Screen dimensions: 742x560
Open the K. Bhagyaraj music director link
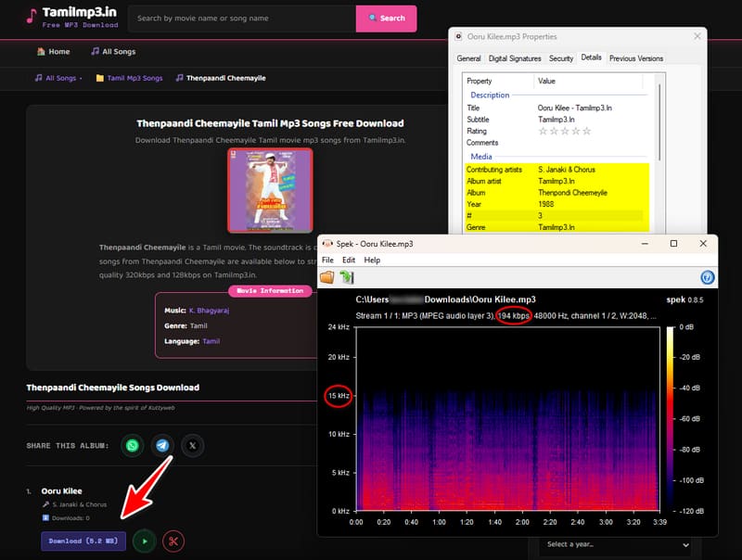(209, 311)
